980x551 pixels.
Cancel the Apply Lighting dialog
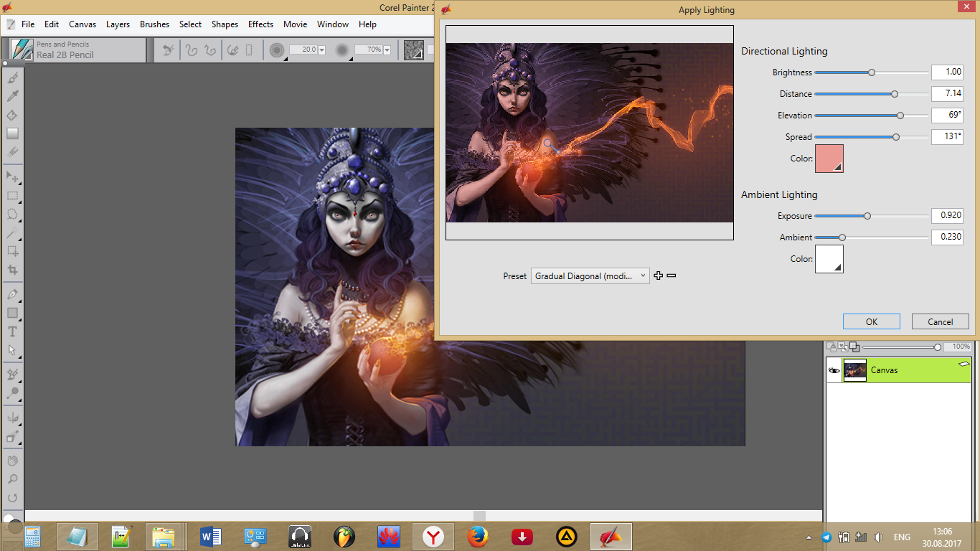pos(940,321)
